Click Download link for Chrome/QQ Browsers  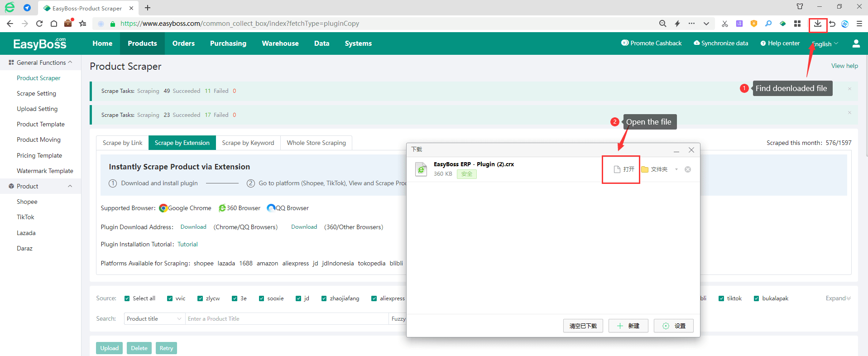(193, 227)
